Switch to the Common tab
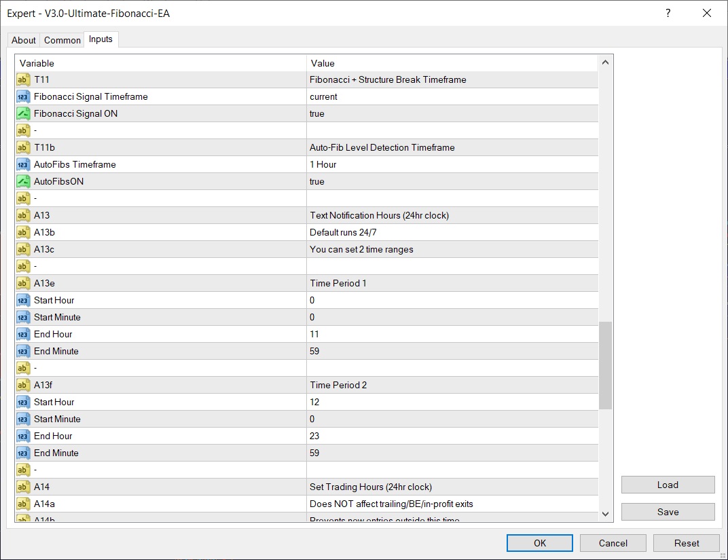 pos(62,40)
